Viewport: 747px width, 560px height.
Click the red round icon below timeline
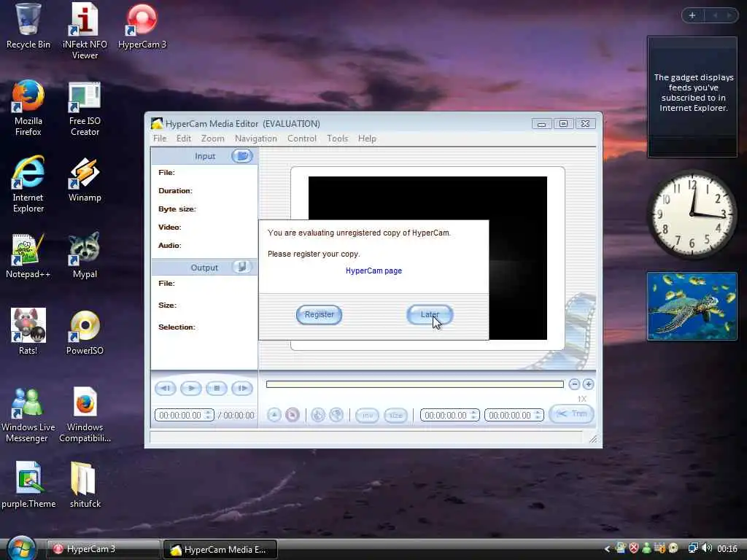pyautogui.click(x=293, y=415)
